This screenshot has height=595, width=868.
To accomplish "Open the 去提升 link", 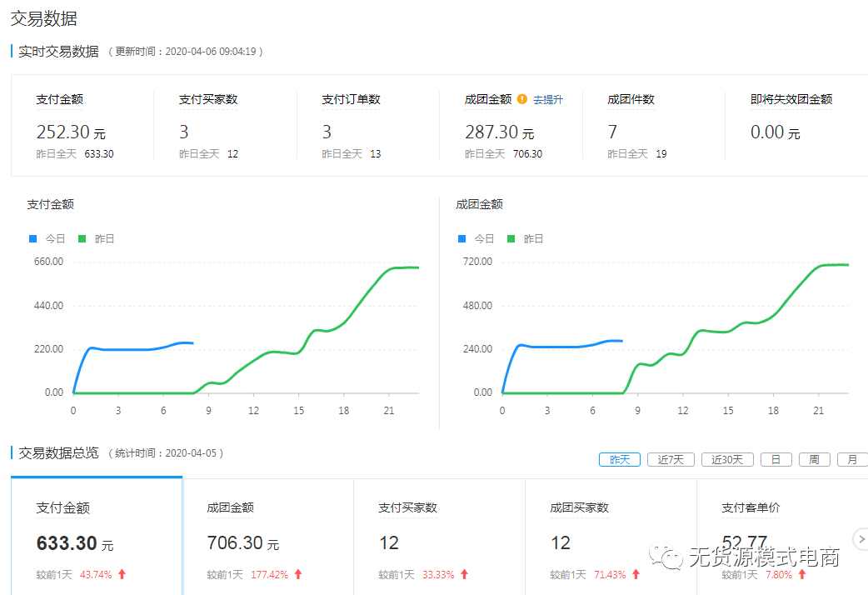I will tap(548, 100).
